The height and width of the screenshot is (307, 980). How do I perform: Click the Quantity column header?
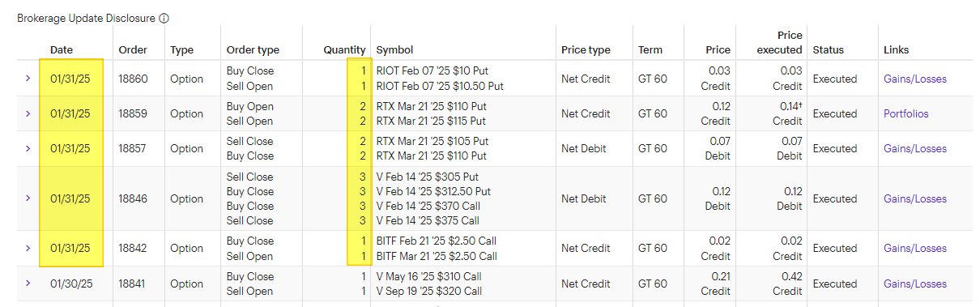click(345, 49)
